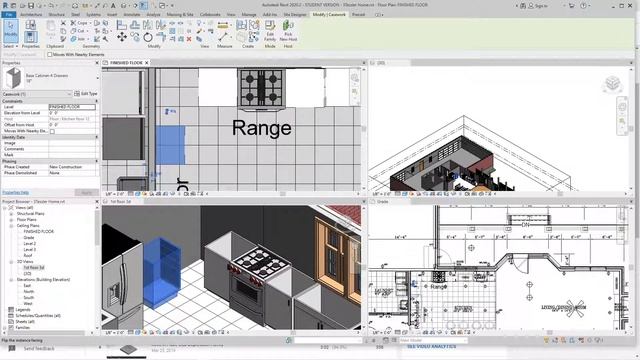
Task: Close the Properties palette
Action: pyautogui.click(x=97, y=63)
